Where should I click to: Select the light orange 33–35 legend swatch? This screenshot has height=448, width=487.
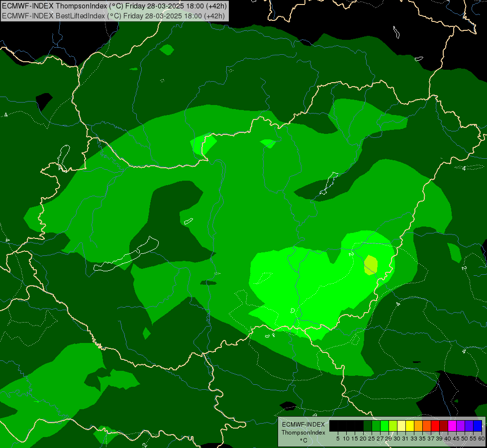[418, 426]
